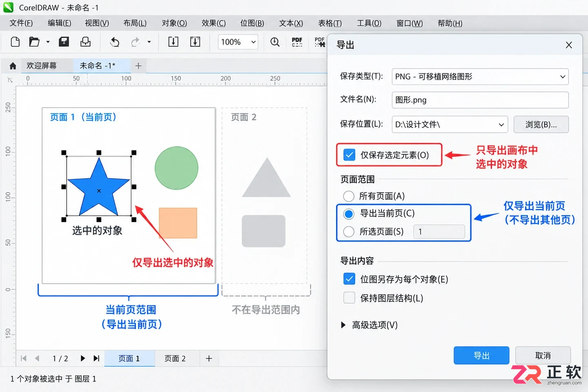Open the 保存位置 path dropdown
The image size is (588, 392).
click(450, 125)
